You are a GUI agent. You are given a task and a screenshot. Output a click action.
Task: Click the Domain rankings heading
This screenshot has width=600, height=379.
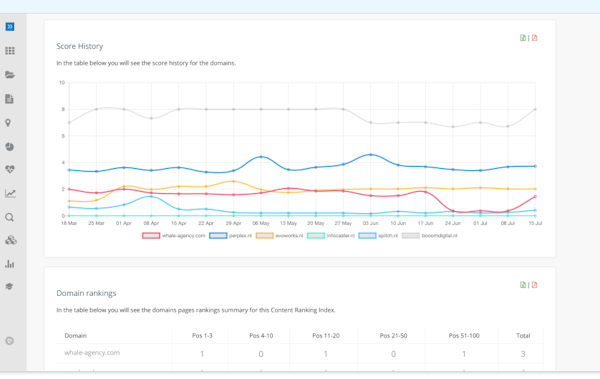coord(86,293)
